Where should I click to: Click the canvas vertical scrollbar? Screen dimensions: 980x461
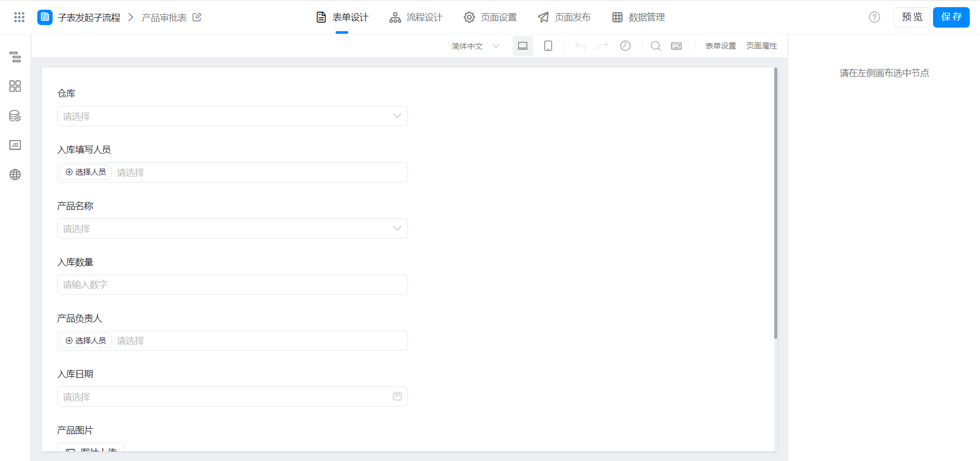(776, 203)
